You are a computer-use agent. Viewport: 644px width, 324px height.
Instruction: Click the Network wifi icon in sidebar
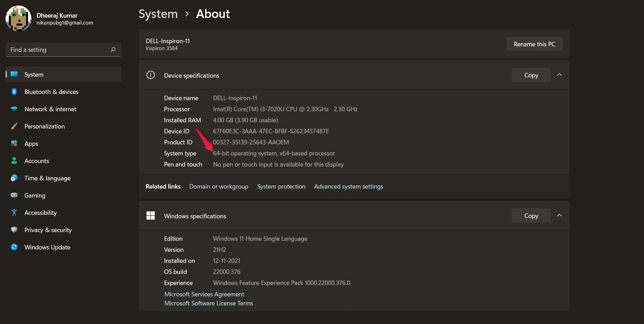[14, 109]
